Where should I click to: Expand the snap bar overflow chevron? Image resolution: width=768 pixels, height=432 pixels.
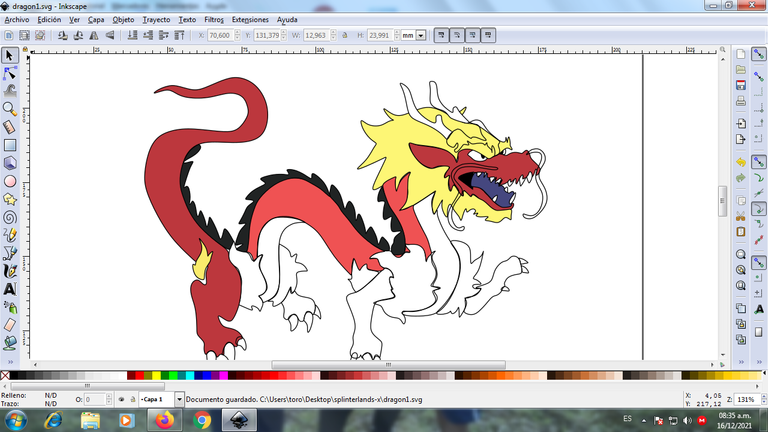[x=759, y=362]
